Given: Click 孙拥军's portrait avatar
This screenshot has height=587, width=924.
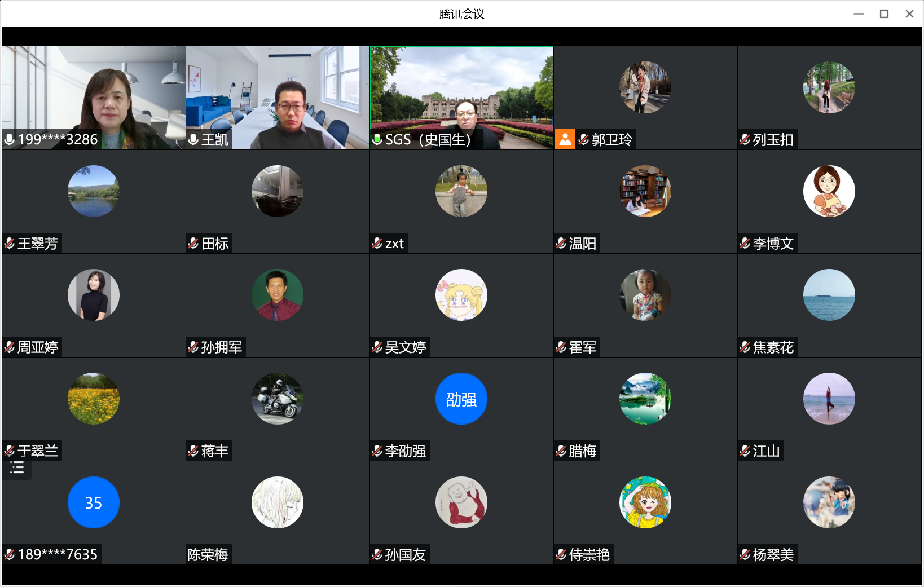Looking at the screenshot, I should pos(278,295).
